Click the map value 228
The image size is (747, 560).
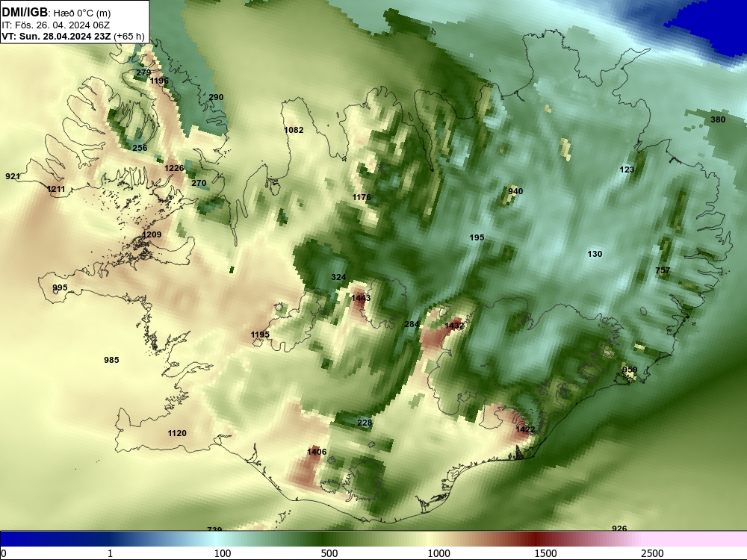tap(365, 423)
